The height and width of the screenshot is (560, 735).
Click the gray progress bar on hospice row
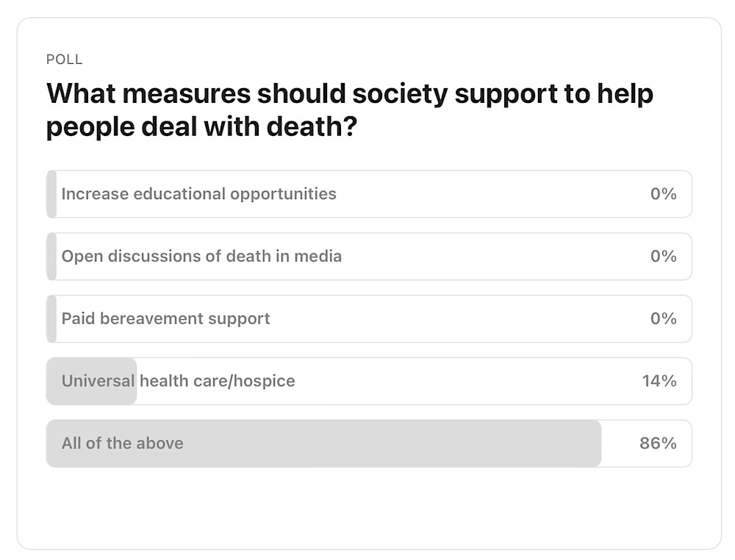click(x=92, y=381)
